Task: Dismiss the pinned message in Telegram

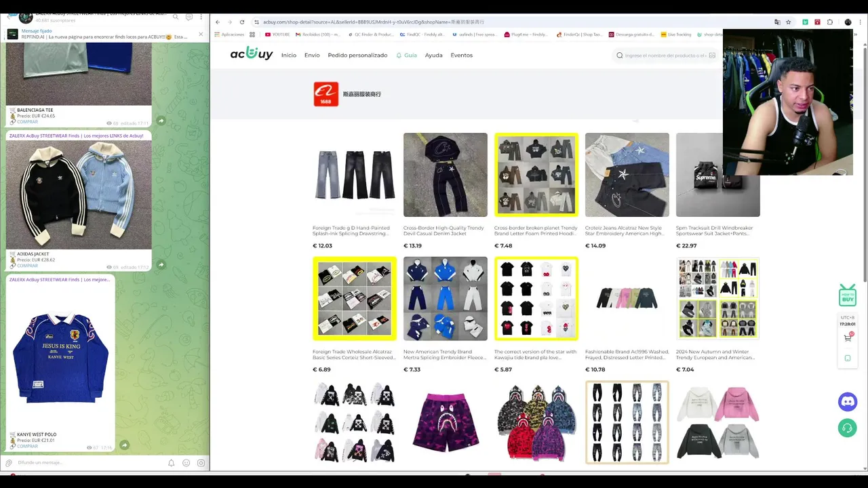Action: click(x=201, y=34)
